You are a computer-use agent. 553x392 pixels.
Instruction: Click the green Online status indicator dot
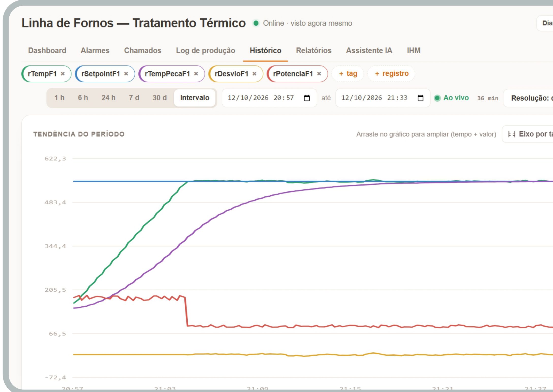coord(256,23)
